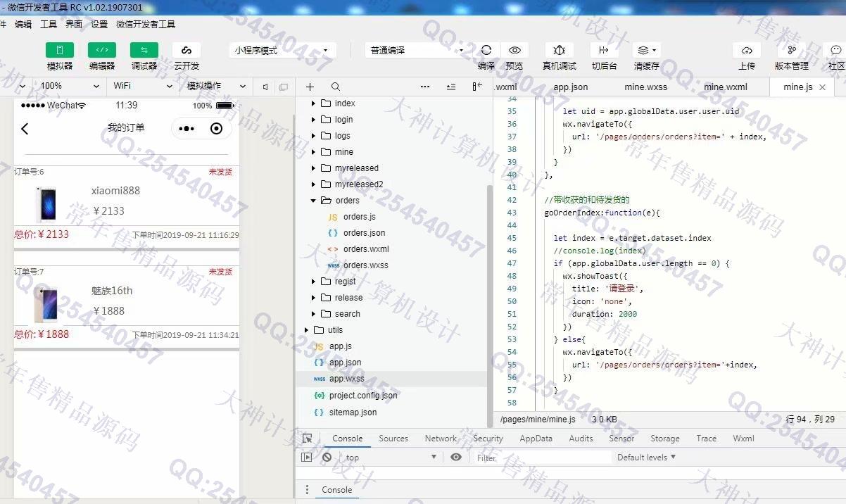Click the 切后台 switch background icon
Viewport: 846px width, 504px height.
coord(603,50)
